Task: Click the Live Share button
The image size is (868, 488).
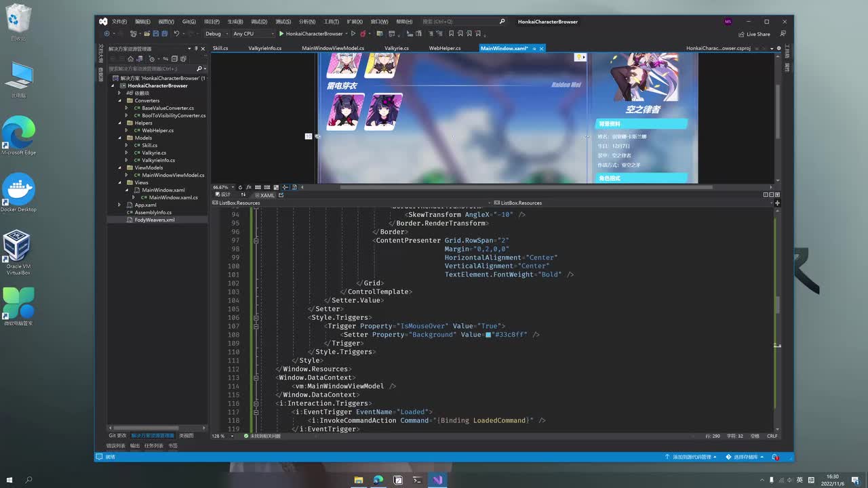Action: coord(755,34)
